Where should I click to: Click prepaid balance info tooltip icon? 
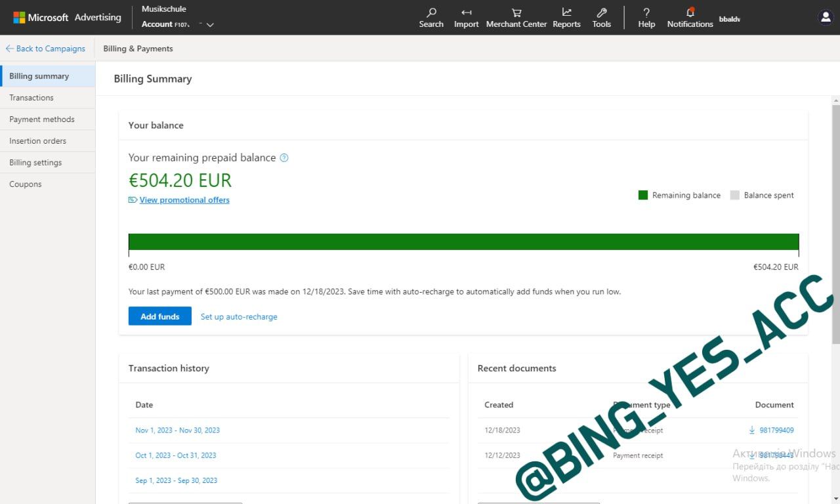click(x=284, y=157)
